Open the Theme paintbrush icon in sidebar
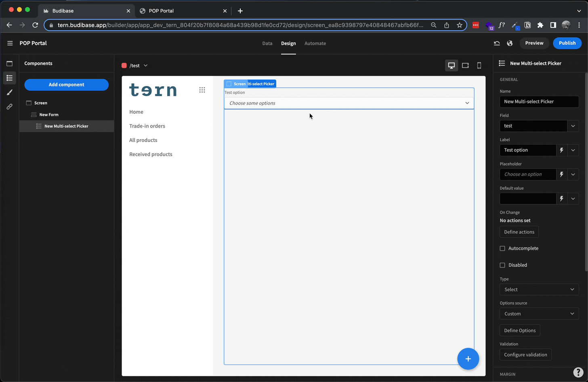This screenshot has width=588, height=382. [10, 92]
